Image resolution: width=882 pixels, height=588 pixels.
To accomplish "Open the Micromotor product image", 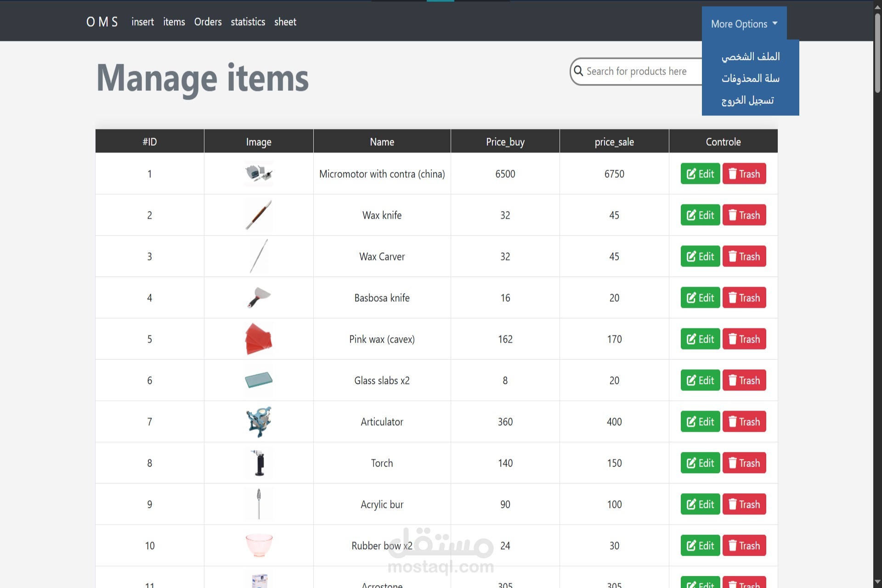I will [x=259, y=174].
